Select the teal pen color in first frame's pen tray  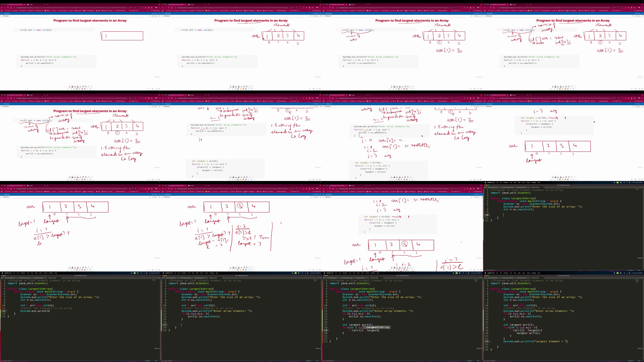click(70, 87)
